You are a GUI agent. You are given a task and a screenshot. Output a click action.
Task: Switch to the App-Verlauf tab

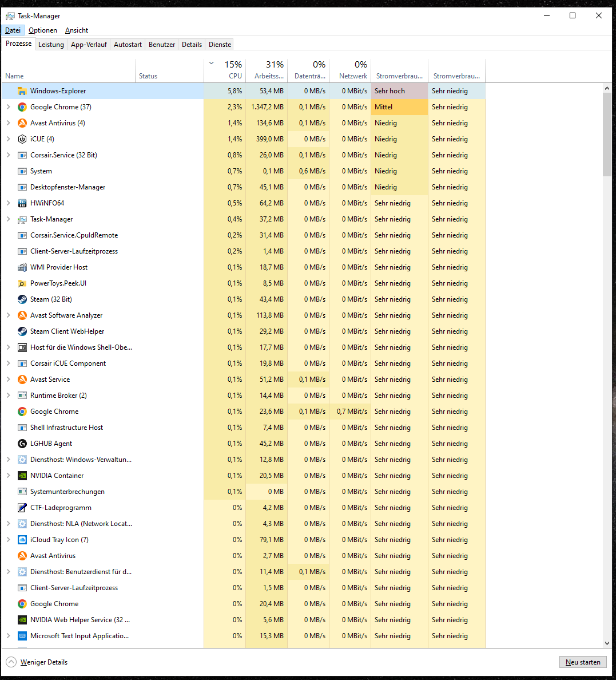[x=89, y=45]
